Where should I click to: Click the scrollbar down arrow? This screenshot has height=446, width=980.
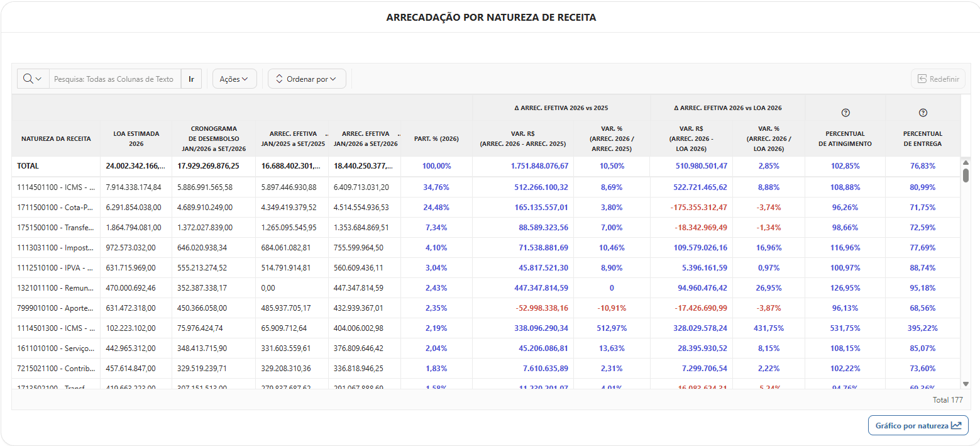[x=966, y=383]
